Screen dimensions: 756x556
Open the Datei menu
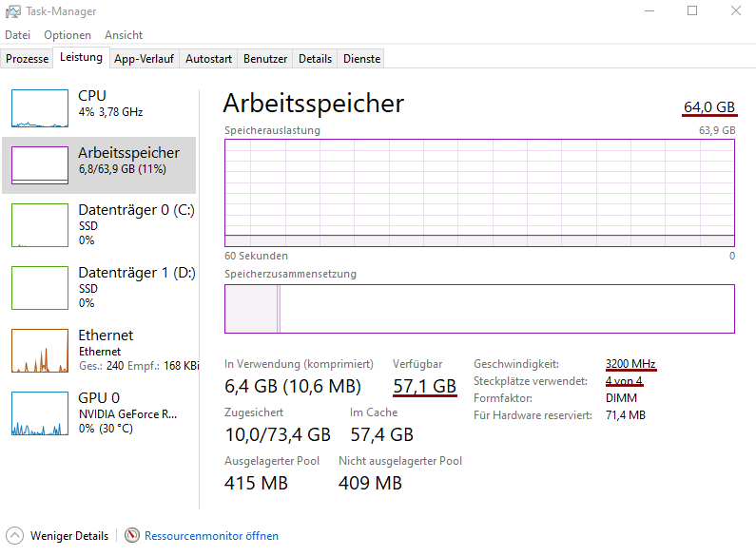(x=17, y=35)
